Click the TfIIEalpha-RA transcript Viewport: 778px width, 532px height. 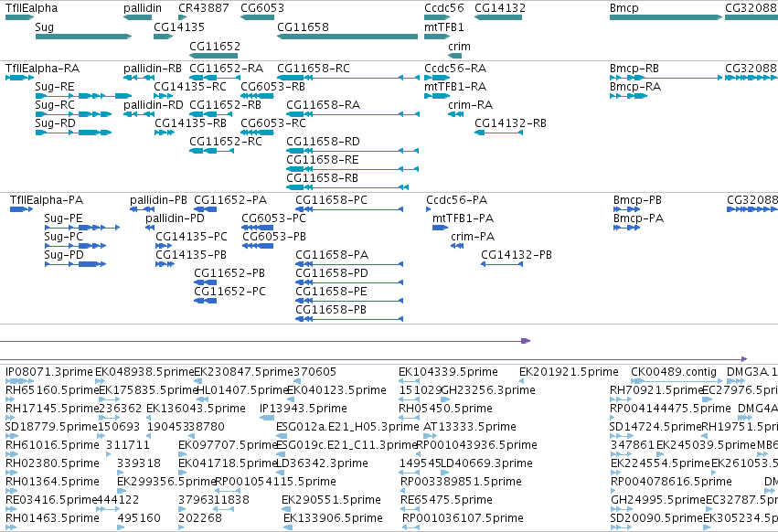19,78
